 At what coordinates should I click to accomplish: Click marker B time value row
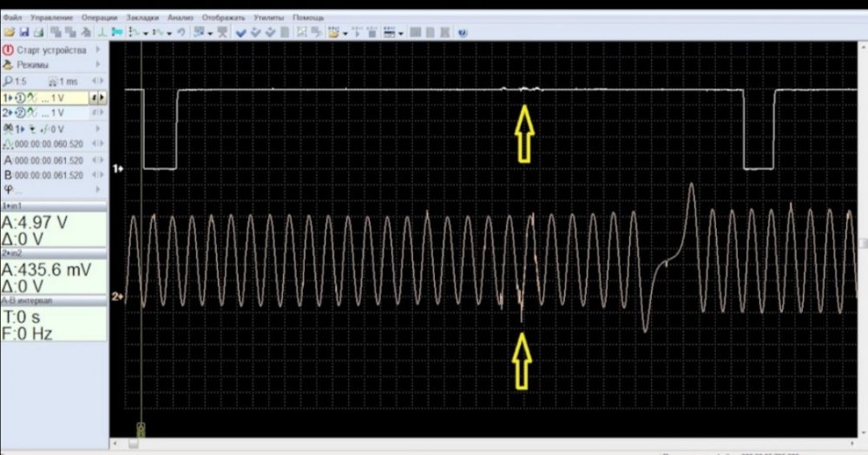[49, 175]
